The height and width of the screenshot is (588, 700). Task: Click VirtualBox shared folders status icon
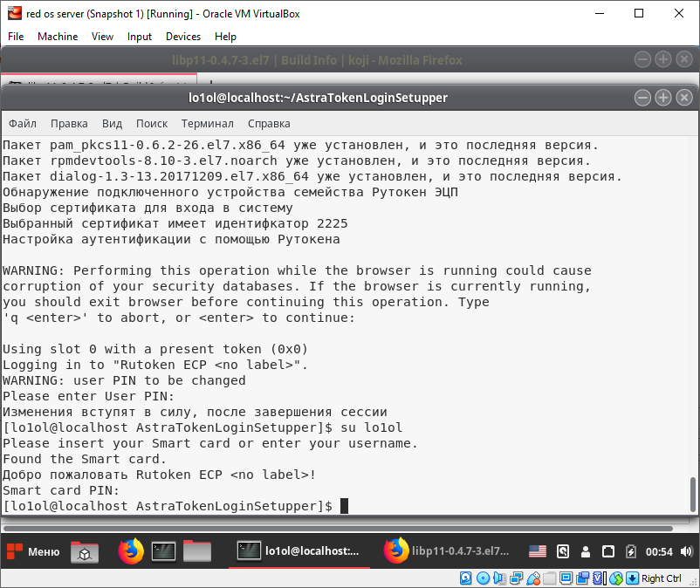coord(550,578)
